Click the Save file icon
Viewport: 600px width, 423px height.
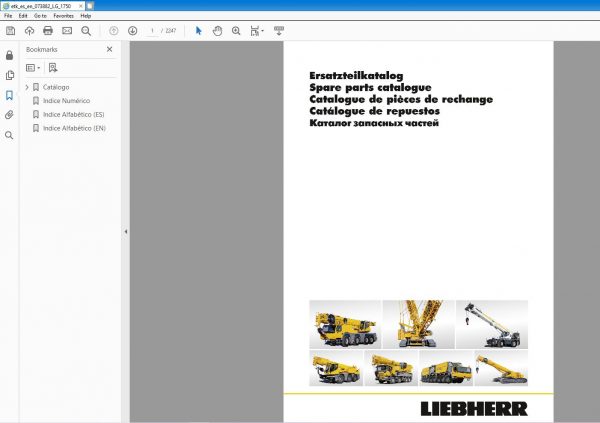pyautogui.click(x=10, y=31)
